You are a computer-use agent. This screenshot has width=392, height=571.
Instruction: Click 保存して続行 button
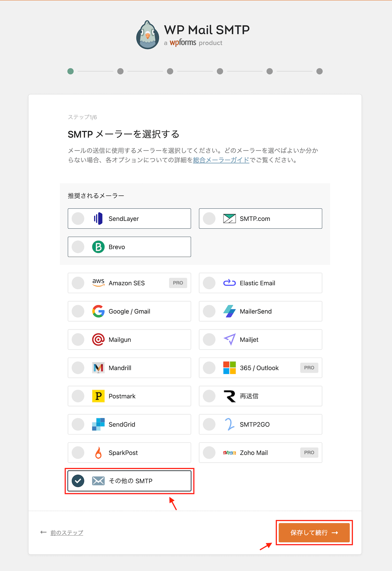[314, 533]
